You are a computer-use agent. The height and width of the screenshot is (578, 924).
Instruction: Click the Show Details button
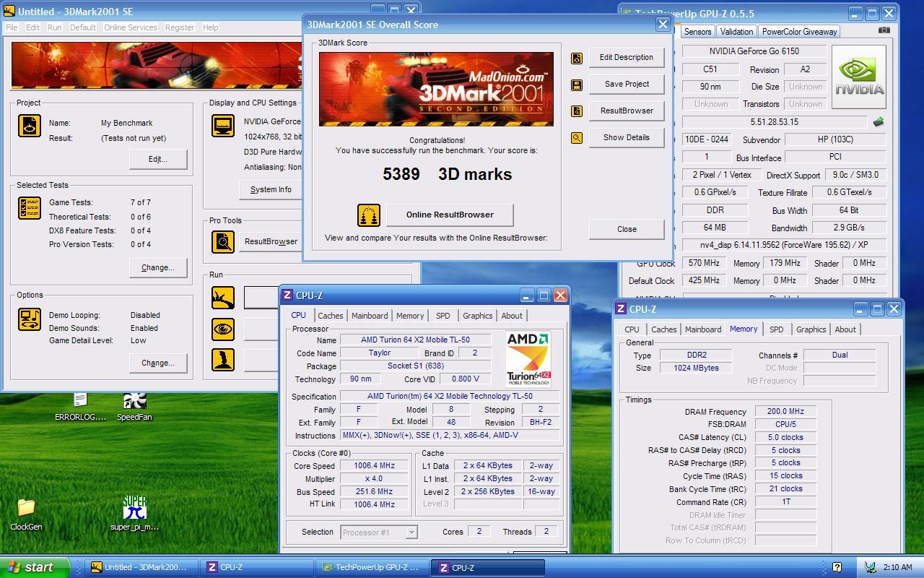(627, 138)
